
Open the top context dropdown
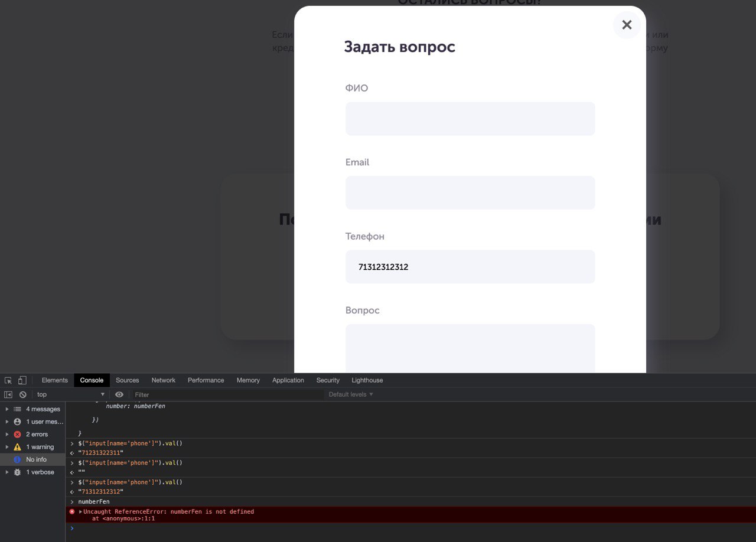coord(70,394)
